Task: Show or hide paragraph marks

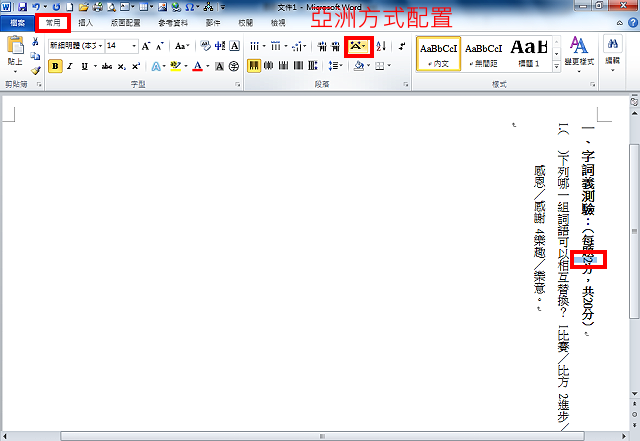Action: [x=402, y=46]
